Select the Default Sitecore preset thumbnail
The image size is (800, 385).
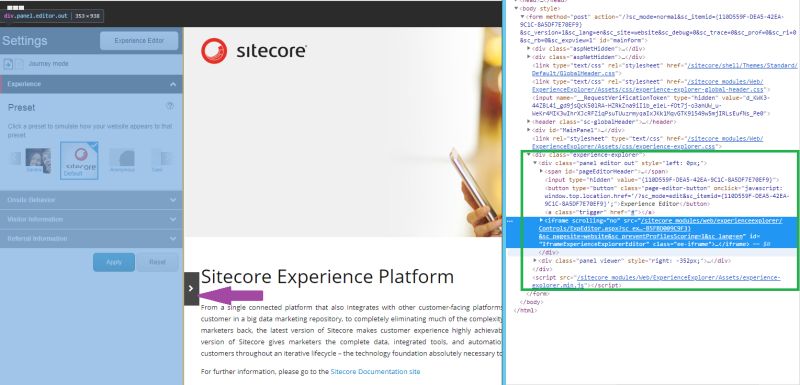80,161
